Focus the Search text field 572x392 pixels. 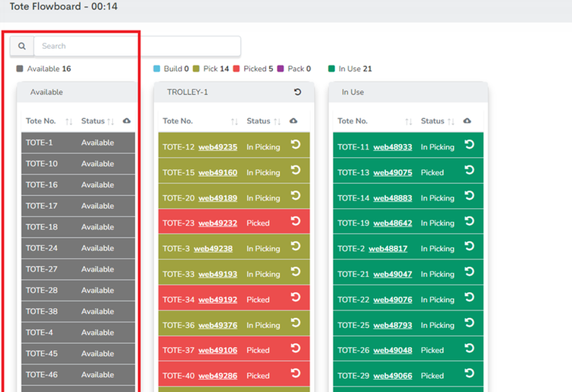[x=137, y=47]
